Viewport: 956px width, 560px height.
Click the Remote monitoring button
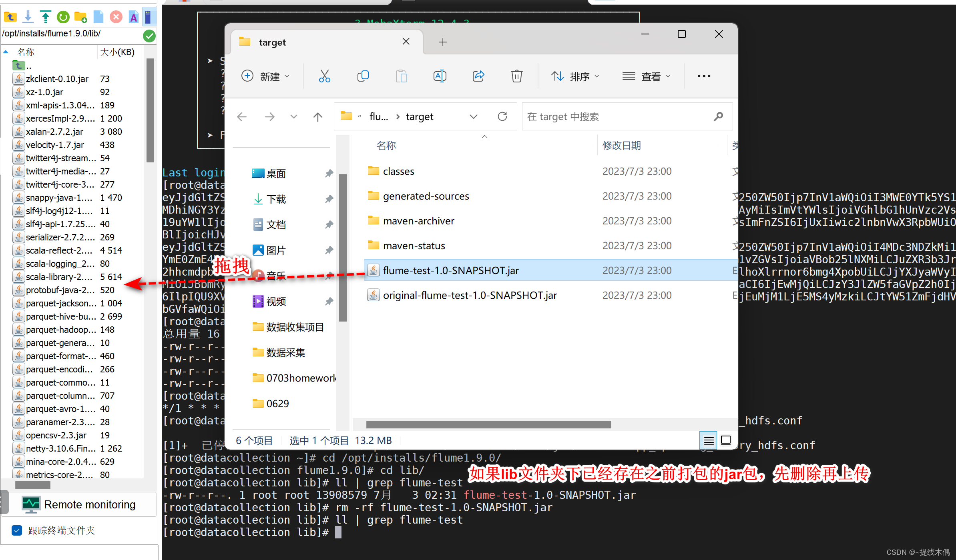coord(79,505)
